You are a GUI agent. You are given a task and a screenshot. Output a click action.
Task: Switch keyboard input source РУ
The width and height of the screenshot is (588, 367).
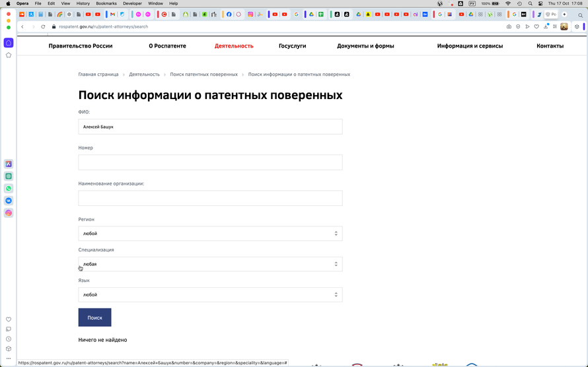(x=472, y=3)
